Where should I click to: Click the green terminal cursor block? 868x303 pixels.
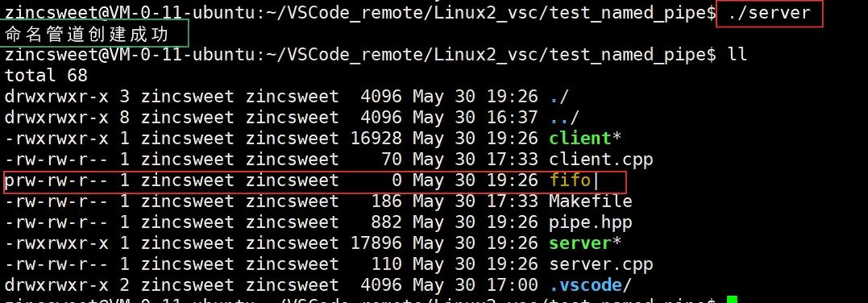click(x=732, y=300)
